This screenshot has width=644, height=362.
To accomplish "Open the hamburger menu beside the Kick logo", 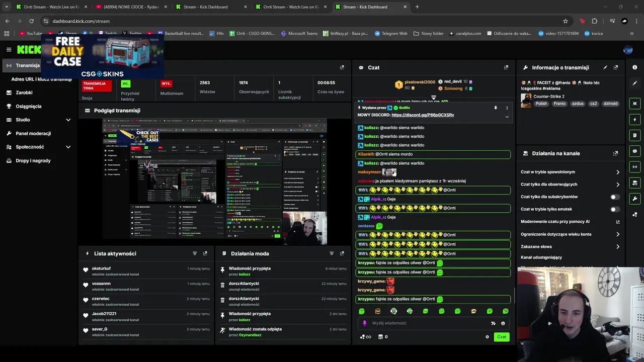I will (9, 49).
